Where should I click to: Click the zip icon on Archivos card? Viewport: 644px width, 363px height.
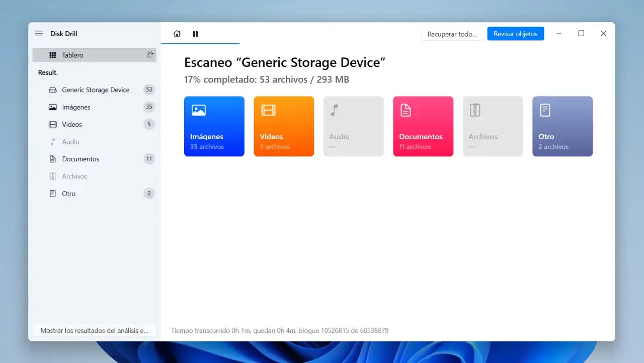pyautogui.click(x=475, y=110)
